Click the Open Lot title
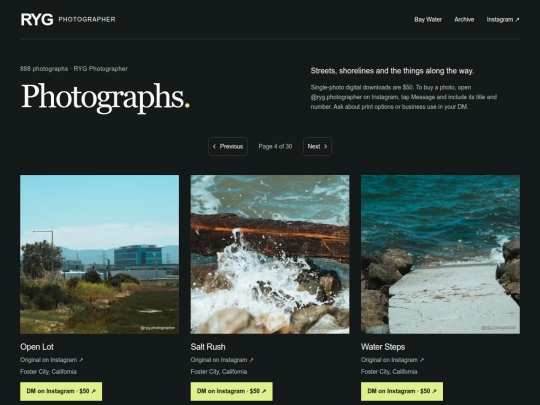Screen dimensions: 540x405 37,347
